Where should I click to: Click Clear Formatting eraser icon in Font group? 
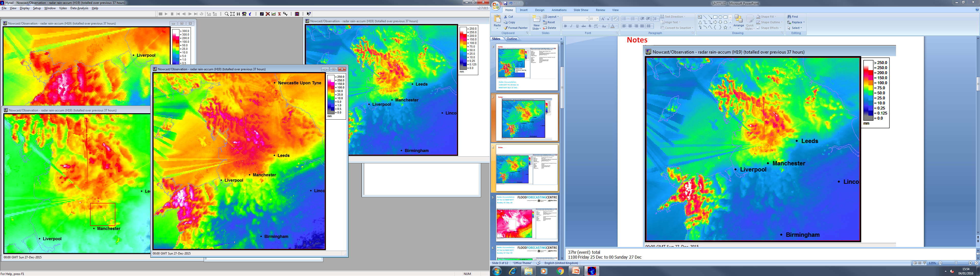(615, 19)
